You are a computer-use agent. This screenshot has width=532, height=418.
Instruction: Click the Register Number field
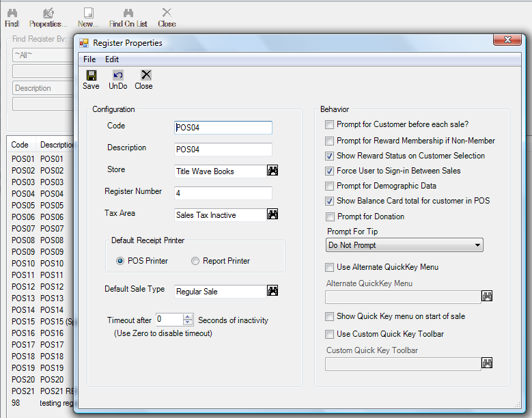click(x=223, y=193)
